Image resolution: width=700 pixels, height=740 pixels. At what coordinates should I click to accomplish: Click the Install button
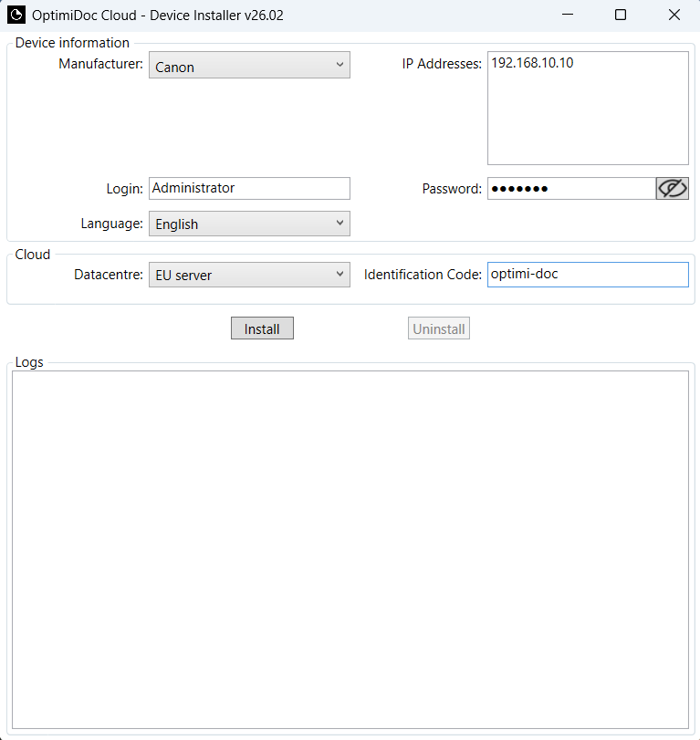pyautogui.click(x=262, y=328)
